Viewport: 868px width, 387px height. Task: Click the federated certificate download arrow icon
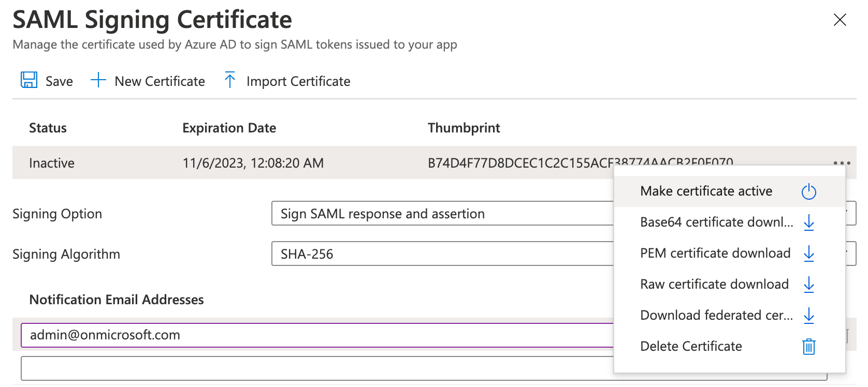(808, 316)
